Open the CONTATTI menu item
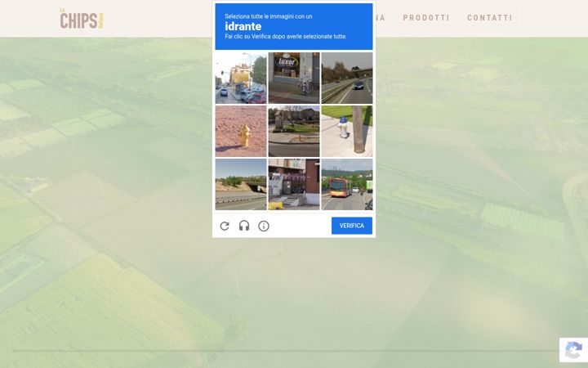 tap(489, 18)
